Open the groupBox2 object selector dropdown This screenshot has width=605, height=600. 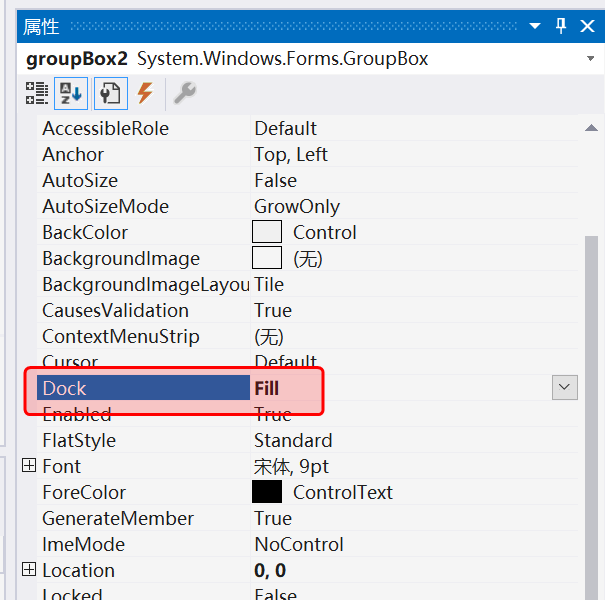pyautogui.click(x=590, y=60)
